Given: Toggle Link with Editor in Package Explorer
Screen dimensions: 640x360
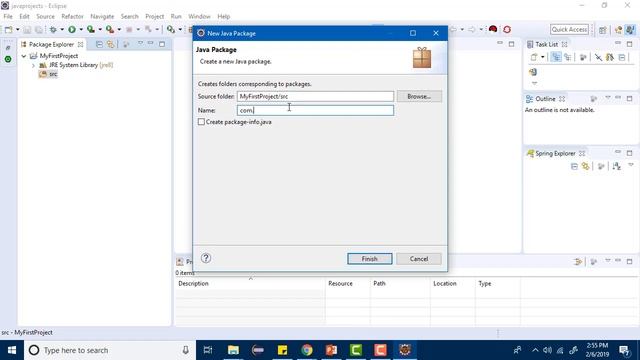Looking at the screenshot, I should pos(111,44).
